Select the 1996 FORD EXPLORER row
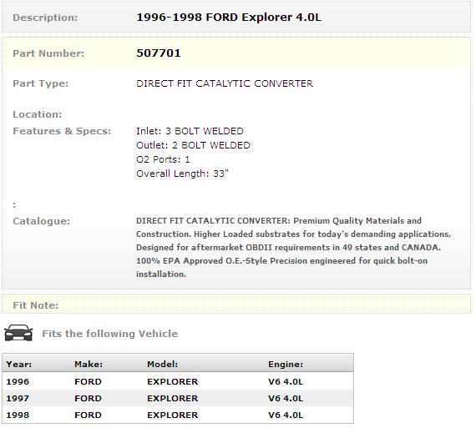This screenshot has width=476, height=448. coord(178,381)
